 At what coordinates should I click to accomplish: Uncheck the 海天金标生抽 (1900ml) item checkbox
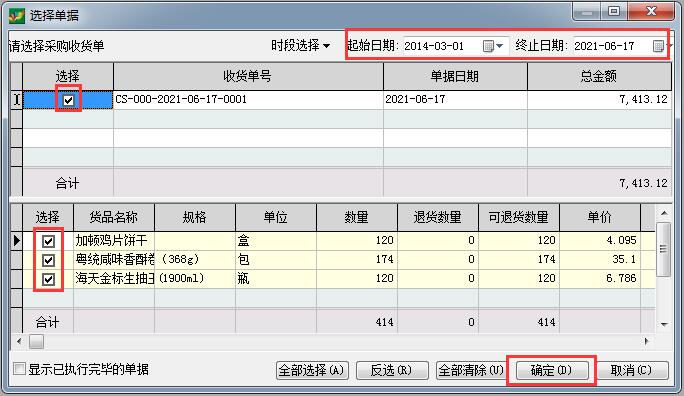pyautogui.click(x=48, y=279)
